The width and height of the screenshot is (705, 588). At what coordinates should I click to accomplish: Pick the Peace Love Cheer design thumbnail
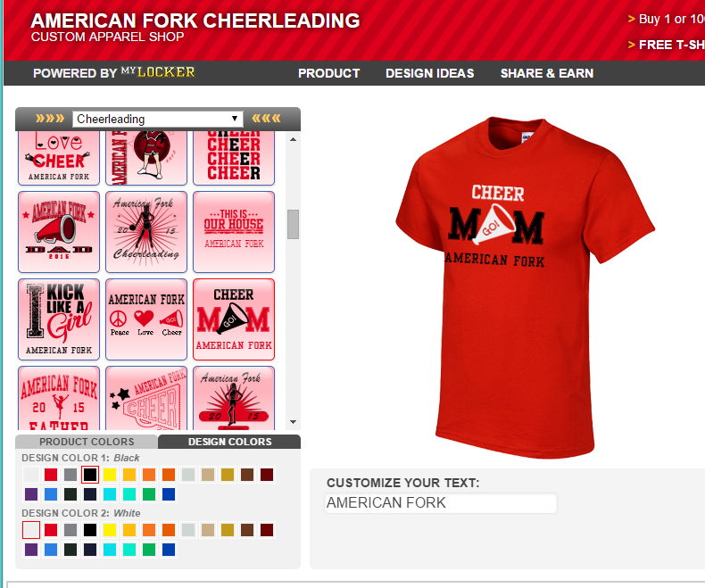(x=146, y=319)
